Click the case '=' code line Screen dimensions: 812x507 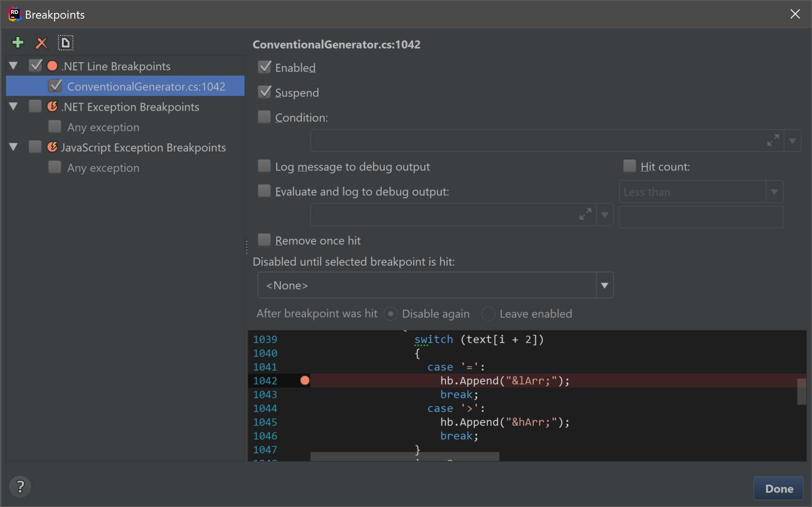point(456,367)
